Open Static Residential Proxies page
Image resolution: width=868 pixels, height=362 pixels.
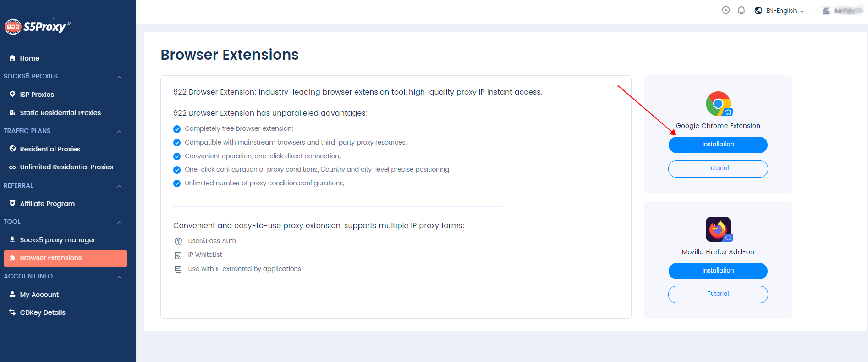point(60,113)
